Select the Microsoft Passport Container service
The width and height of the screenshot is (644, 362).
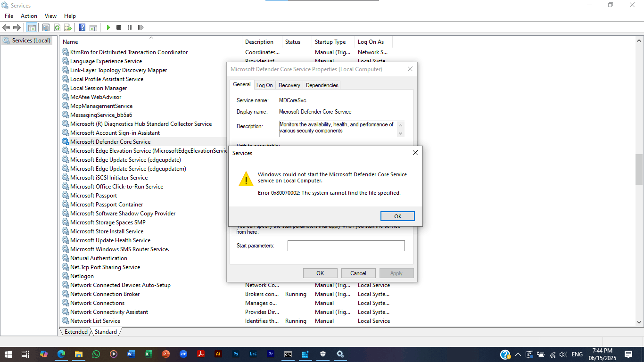(107, 205)
